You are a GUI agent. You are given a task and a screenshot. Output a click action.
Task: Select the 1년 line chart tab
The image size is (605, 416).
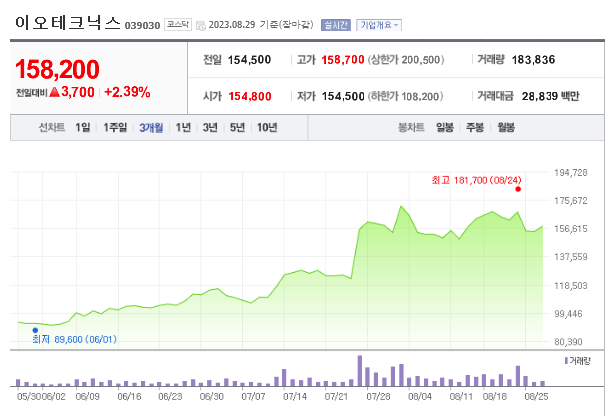click(x=183, y=127)
